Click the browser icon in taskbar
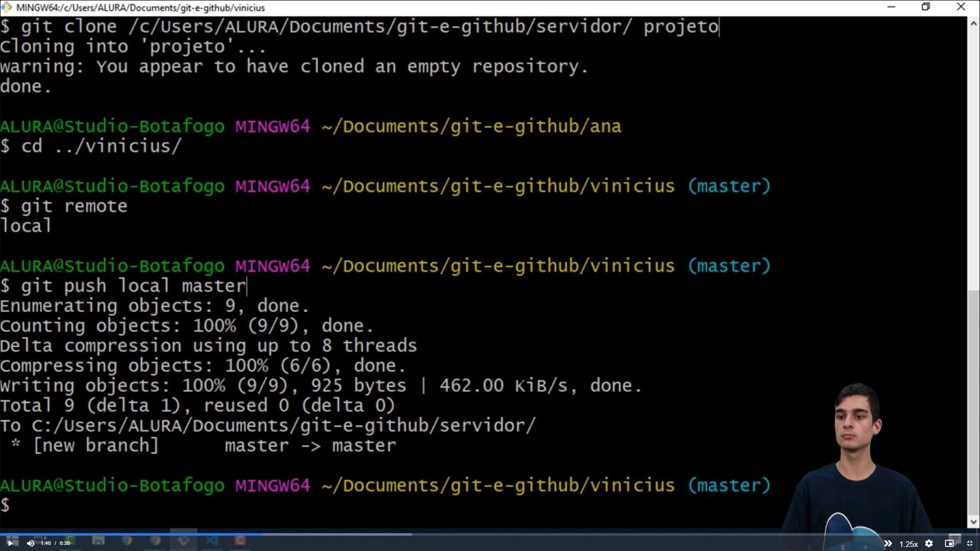Screen dimensions: 980x551 point(127,543)
